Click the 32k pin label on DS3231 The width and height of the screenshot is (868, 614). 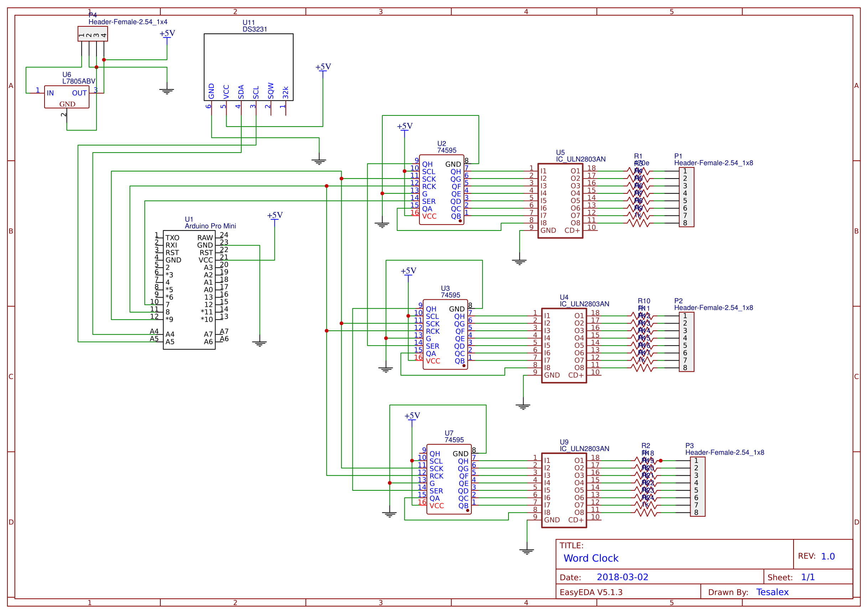pos(285,93)
